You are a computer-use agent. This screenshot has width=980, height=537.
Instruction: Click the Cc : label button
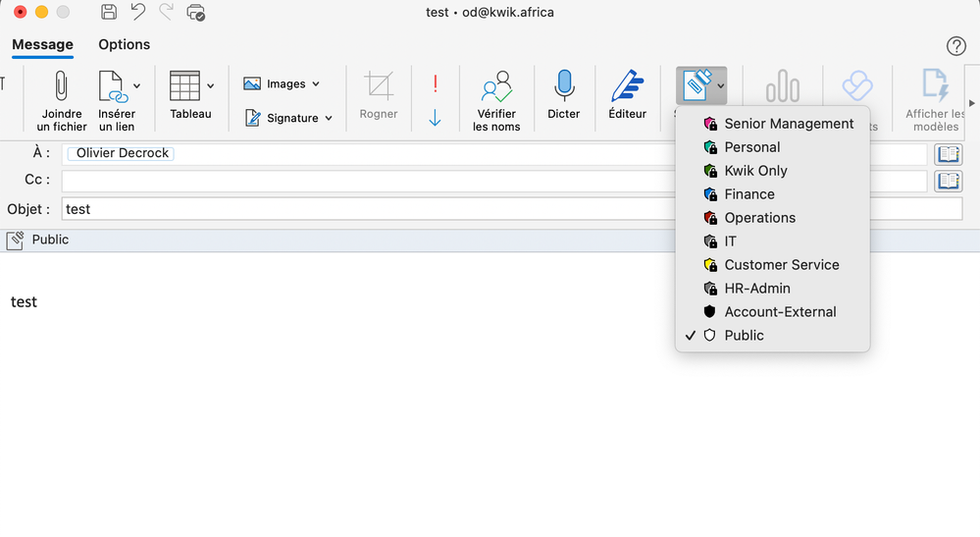pyautogui.click(x=37, y=180)
